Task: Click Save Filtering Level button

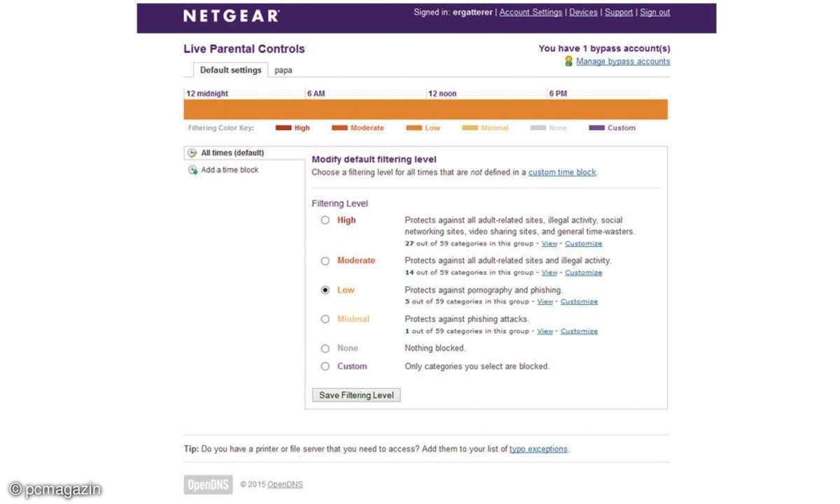Action: pos(356,395)
